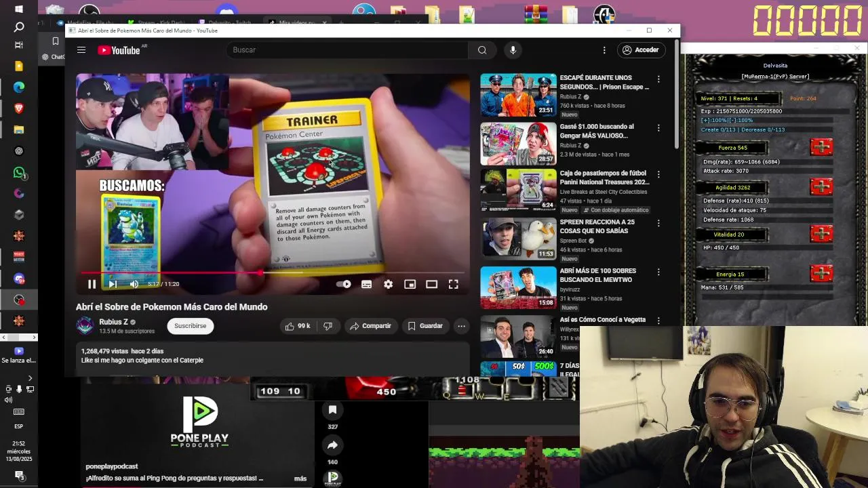The width and height of the screenshot is (868, 488).
Task: Open options for Cómo Conocí a Vegetta
Action: (658, 321)
